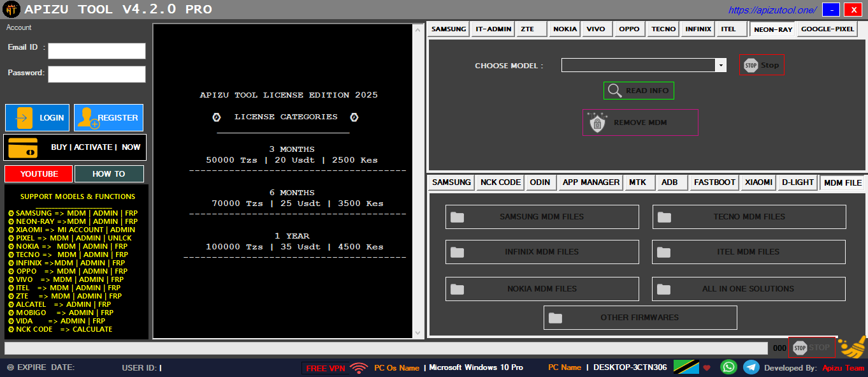Viewport: 868px width, 377px height.
Task: Click the READ INFO magnifier icon
Action: 614,90
